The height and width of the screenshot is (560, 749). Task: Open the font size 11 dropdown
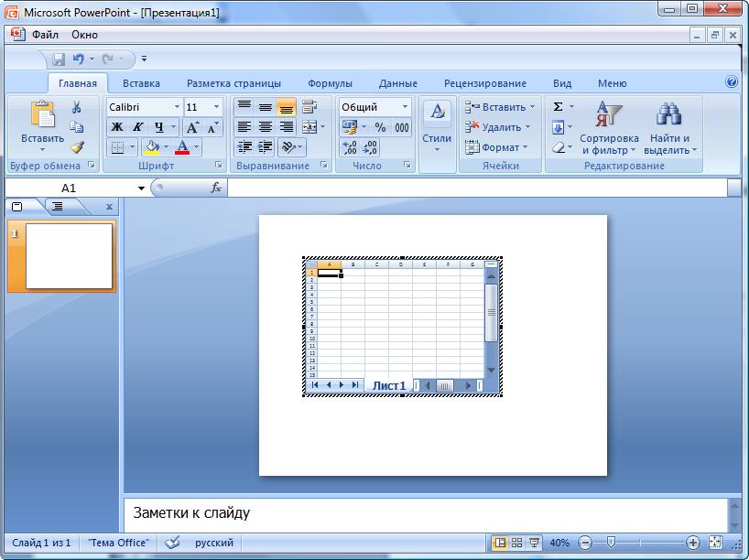[216, 107]
